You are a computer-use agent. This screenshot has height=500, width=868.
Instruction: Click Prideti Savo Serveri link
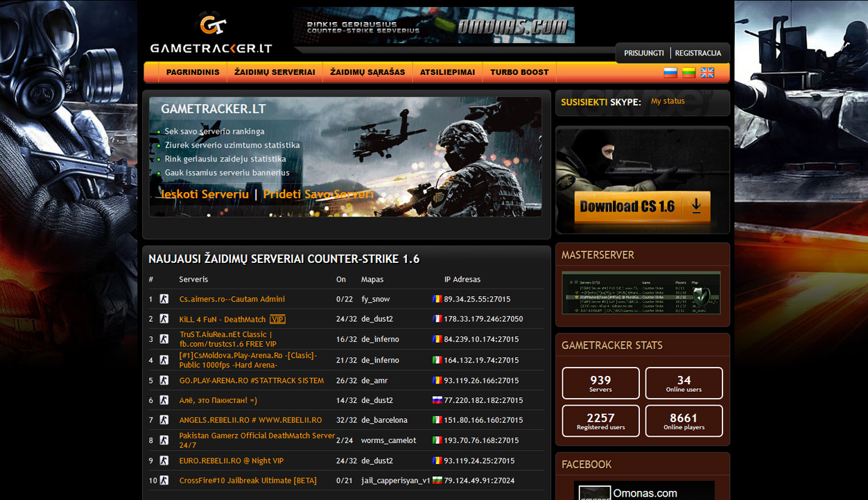318,194
